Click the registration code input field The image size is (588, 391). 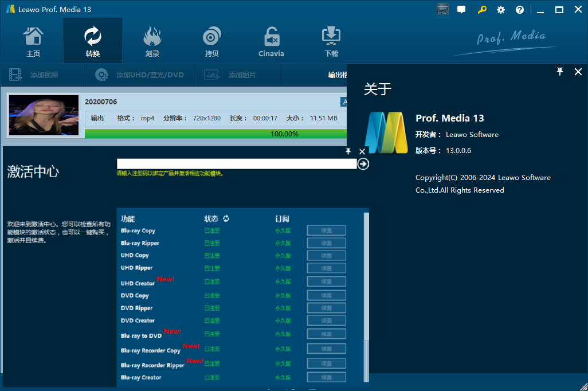tap(236, 164)
